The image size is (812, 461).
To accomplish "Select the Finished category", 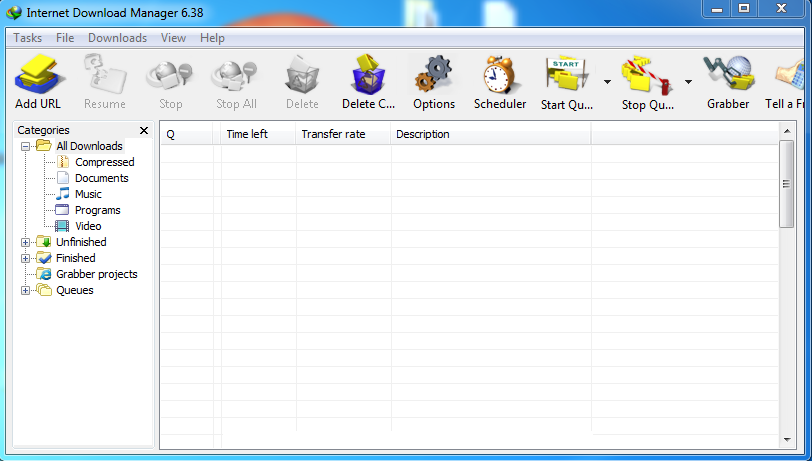I will [x=76, y=258].
